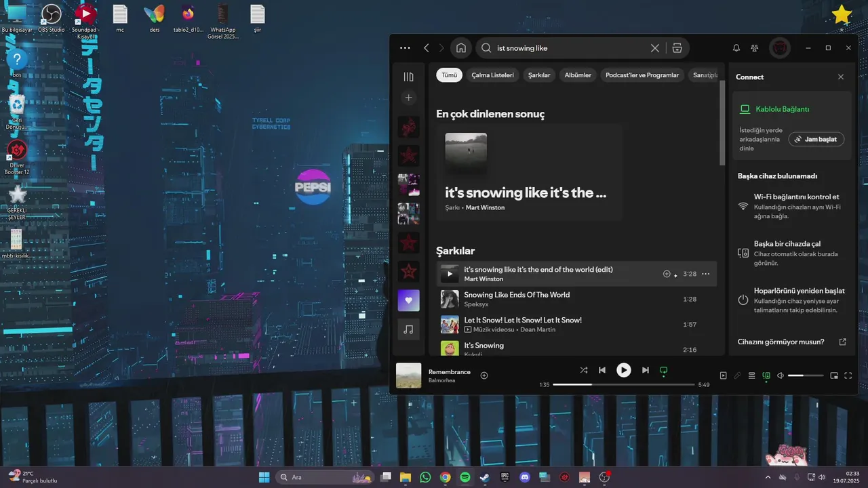This screenshot has width=868, height=488.
Task: Open Driver Booster 12 desktop icon
Action: click(17, 158)
